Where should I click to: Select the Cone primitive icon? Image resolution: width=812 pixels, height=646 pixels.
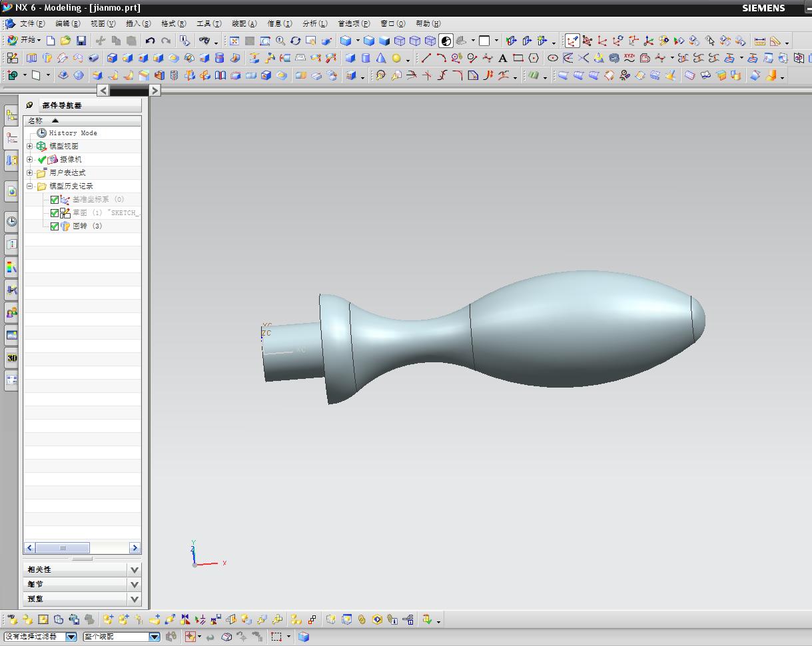(381, 58)
